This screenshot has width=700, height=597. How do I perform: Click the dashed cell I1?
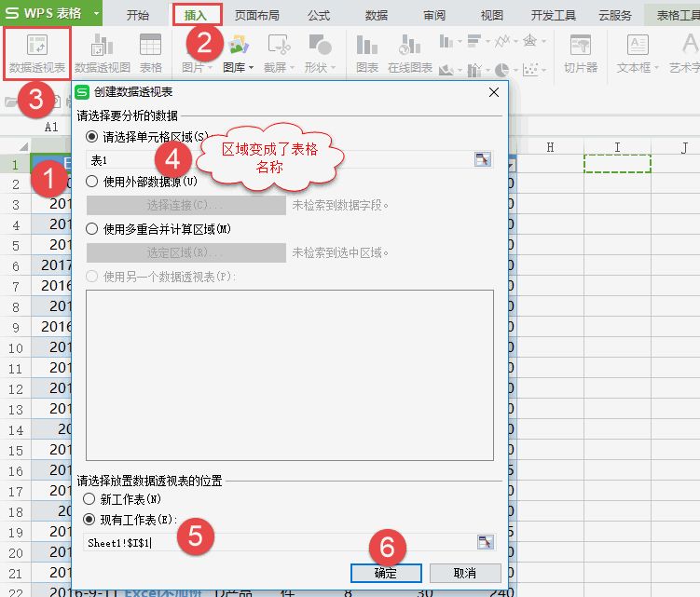617,163
